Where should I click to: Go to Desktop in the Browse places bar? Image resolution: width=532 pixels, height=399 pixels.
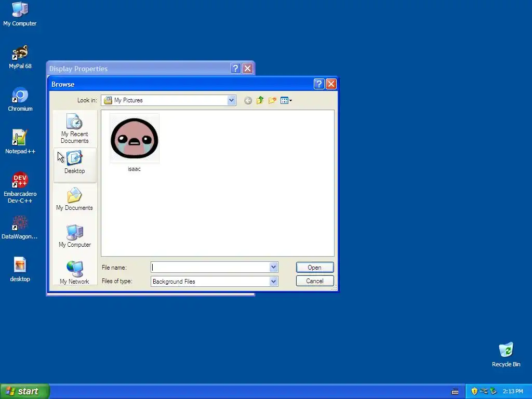click(75, 165)
